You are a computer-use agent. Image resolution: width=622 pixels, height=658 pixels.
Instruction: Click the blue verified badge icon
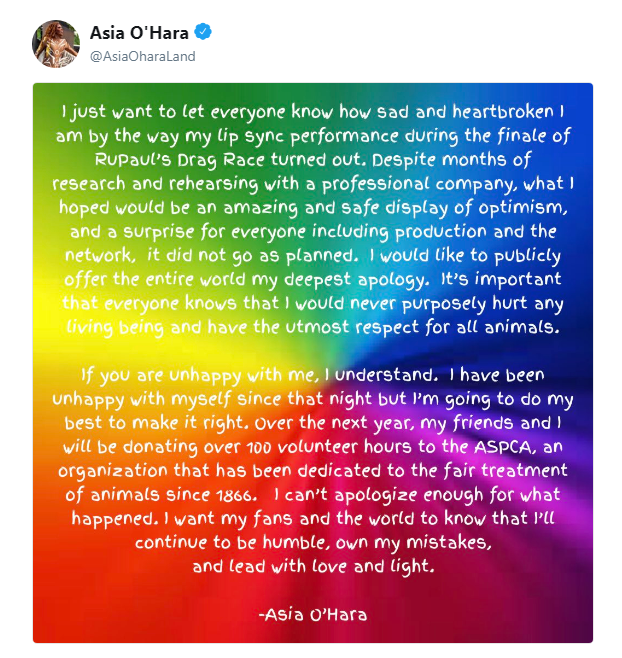203,32
